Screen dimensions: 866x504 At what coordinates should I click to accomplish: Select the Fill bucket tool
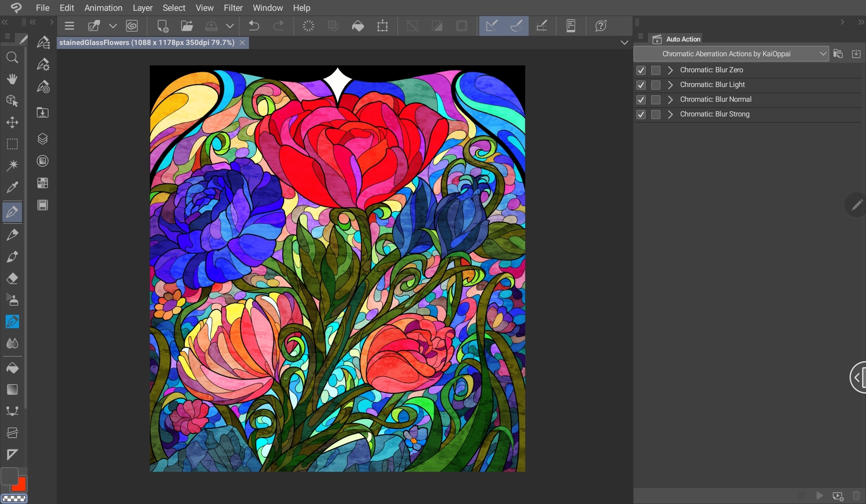tap(12, 368)
